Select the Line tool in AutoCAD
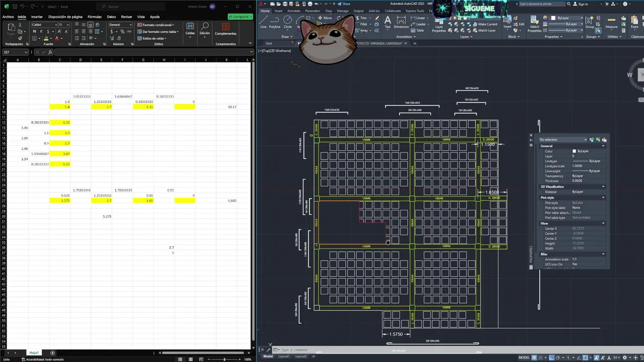644x362 pixels. (263, 21)
